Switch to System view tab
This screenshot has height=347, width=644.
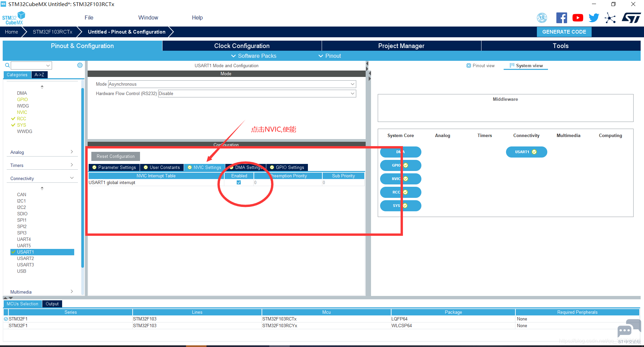tap(526, 66)
